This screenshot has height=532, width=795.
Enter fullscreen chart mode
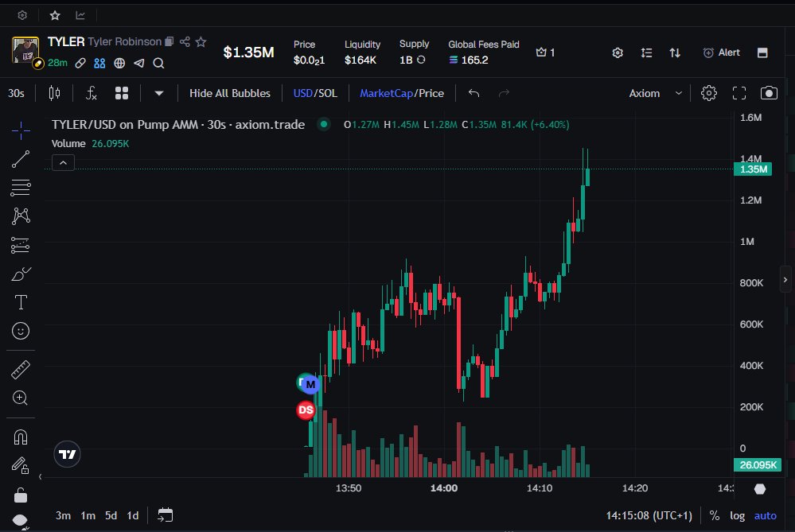pyautogui.click(x=738, y=93)
